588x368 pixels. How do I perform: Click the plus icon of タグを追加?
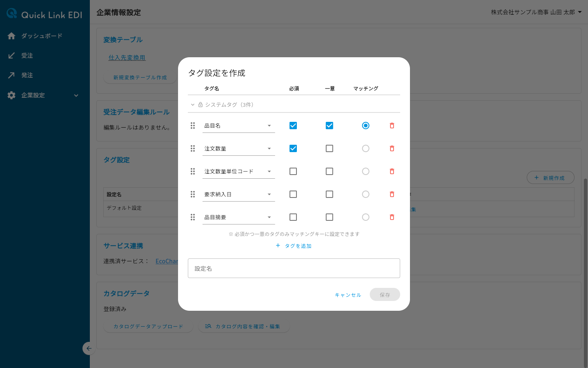278,245
